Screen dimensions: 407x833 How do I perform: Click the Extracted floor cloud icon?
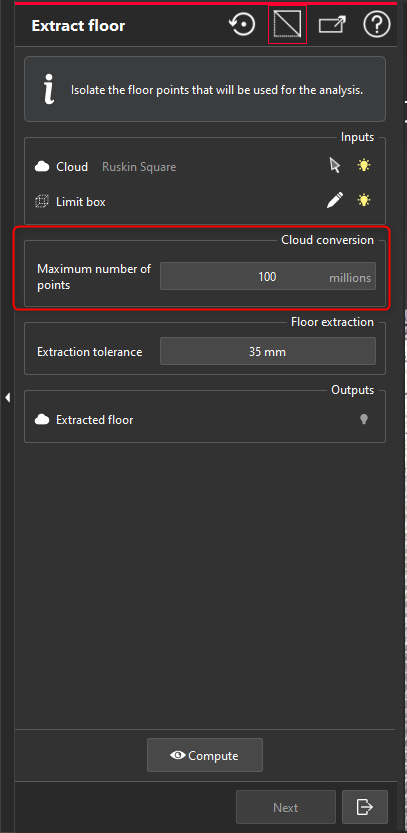click(x=42, y=420)
